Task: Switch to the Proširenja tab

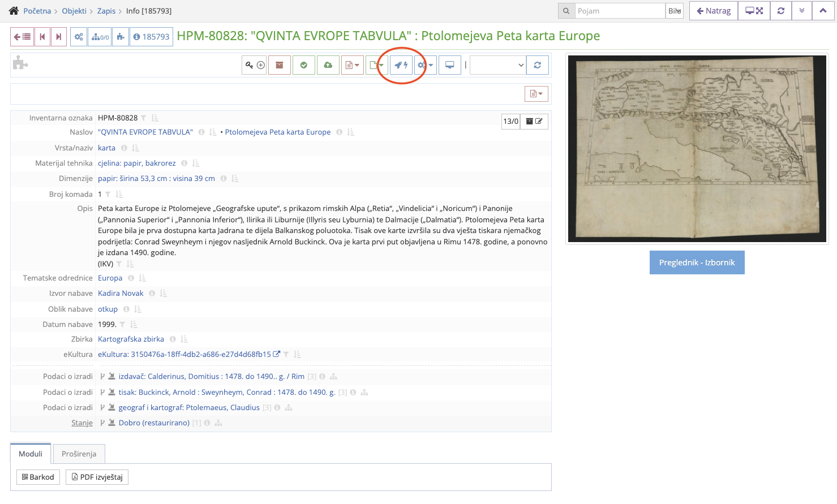Action: coord(79,454)
